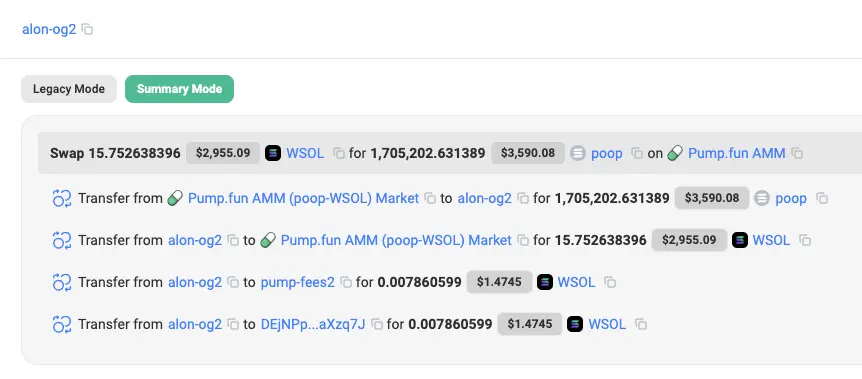Copy Pump.fun AMM Market recipient address
862x379 pixels.
tap(523, 240)
